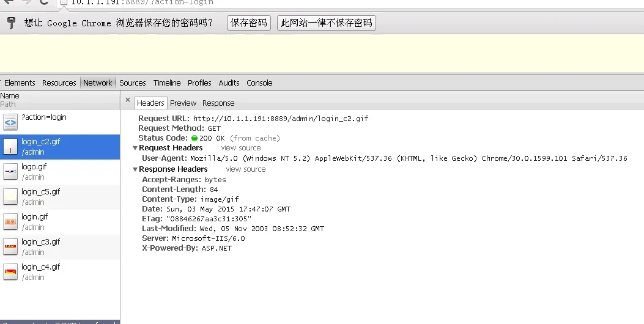Switch to the Response detail tab
Image resolution: width=644 pixels, height=324 pixels.
[x=218, y=103]
